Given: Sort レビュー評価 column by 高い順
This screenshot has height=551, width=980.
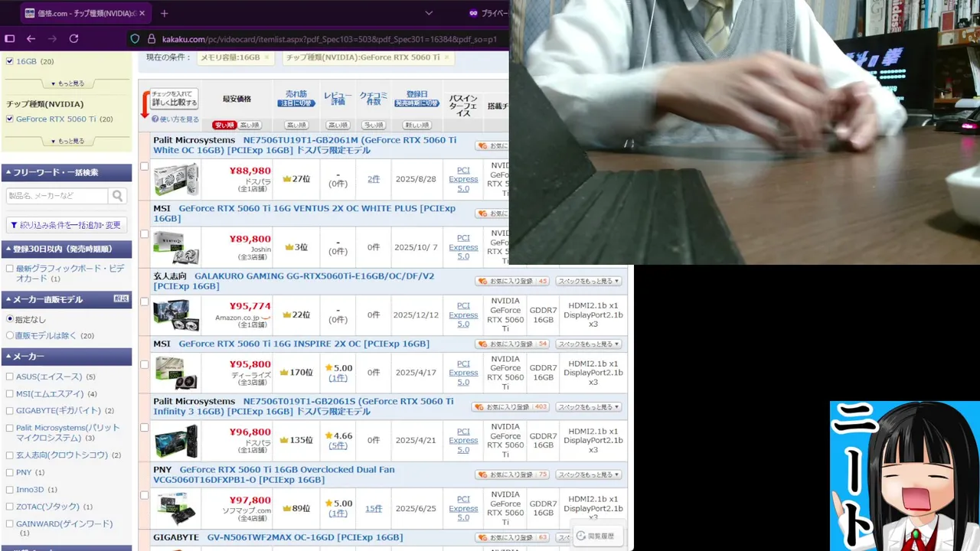Looking at the screenshot, I should (338, 126).
